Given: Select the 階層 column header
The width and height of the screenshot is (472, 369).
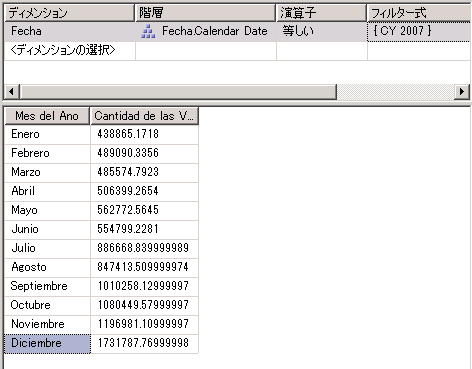Looking at the screenshot, I should click(206, 13).
